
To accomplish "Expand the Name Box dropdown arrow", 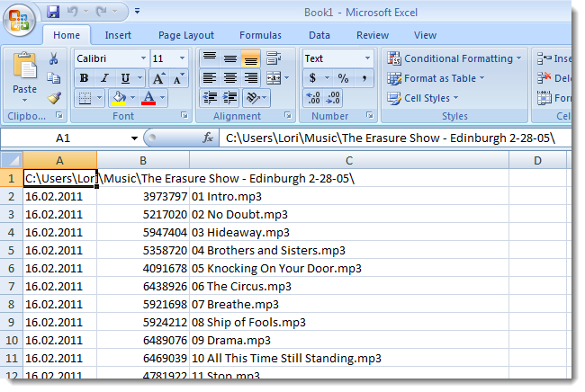I will click(x=134, y=138).
